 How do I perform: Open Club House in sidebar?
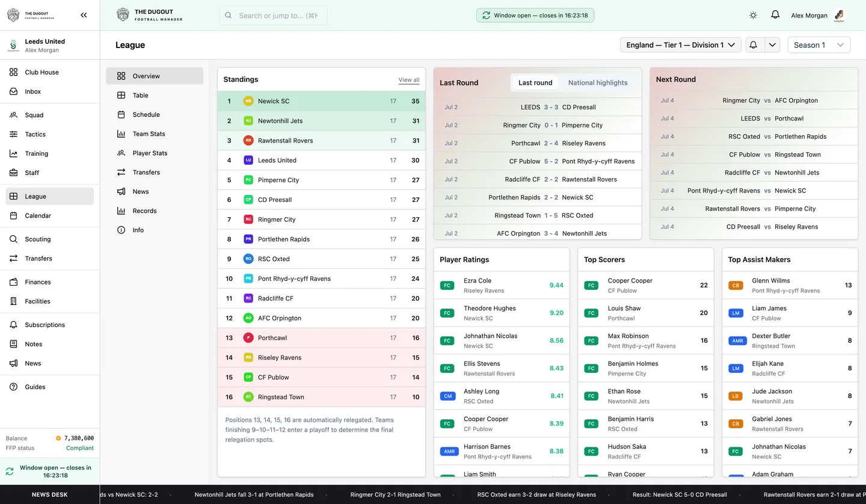[x=50, y=72]
